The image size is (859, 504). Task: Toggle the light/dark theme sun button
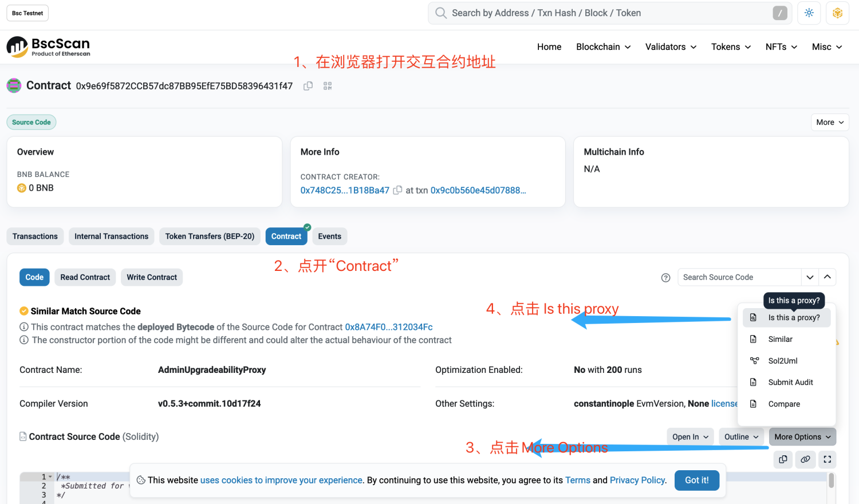tap(809, 13)
